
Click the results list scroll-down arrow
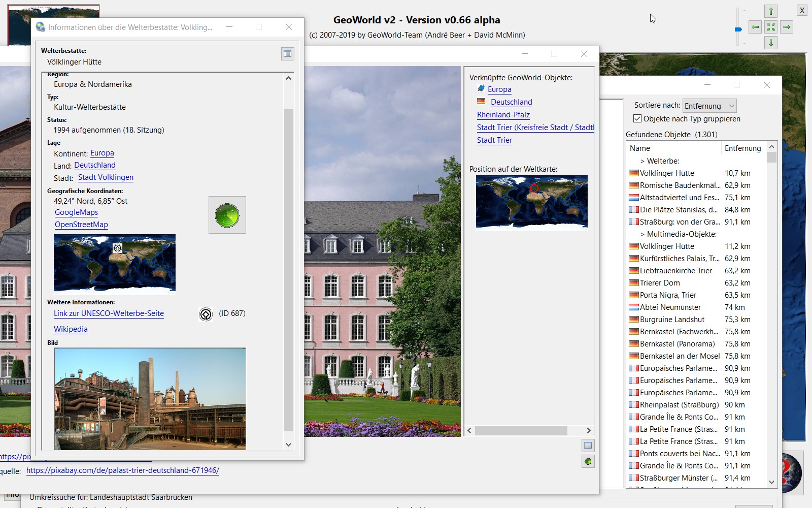(x=772, y=482)
